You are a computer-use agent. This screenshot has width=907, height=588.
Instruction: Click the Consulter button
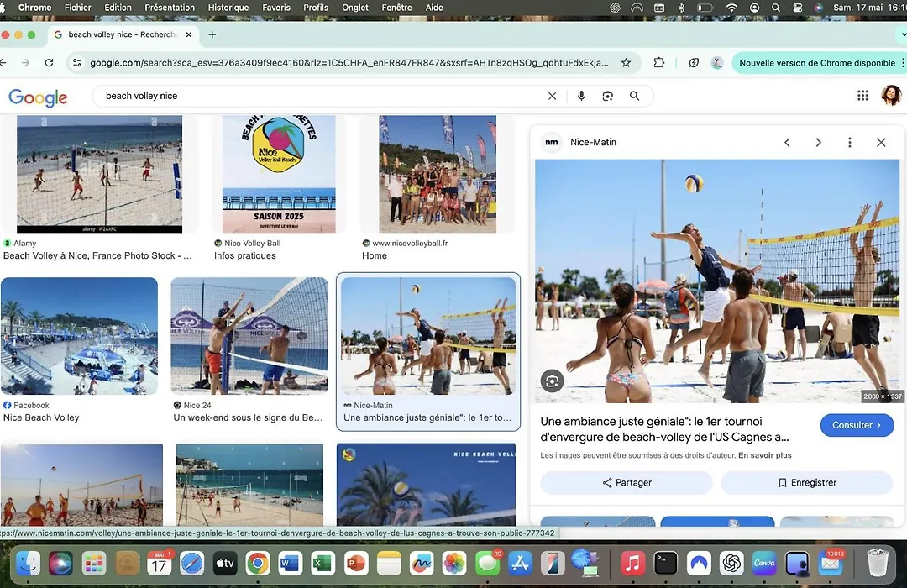(x=857, y=425)
